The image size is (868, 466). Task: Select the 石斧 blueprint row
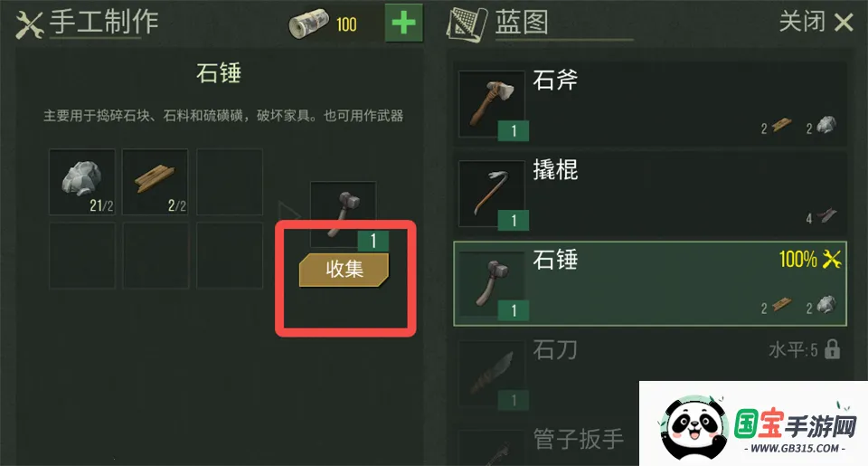pyautogui.click(x=650, y=104)
